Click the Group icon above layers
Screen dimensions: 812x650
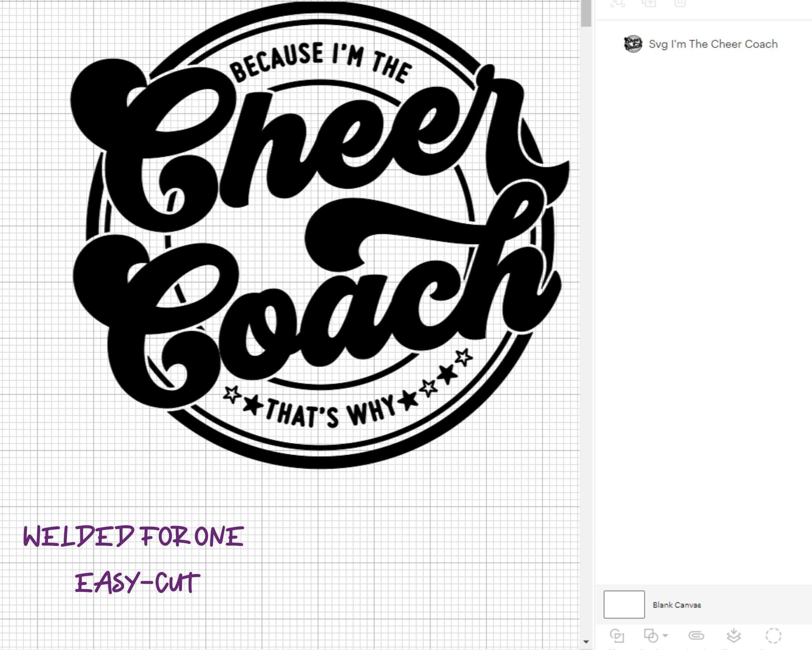pos(618,4)
